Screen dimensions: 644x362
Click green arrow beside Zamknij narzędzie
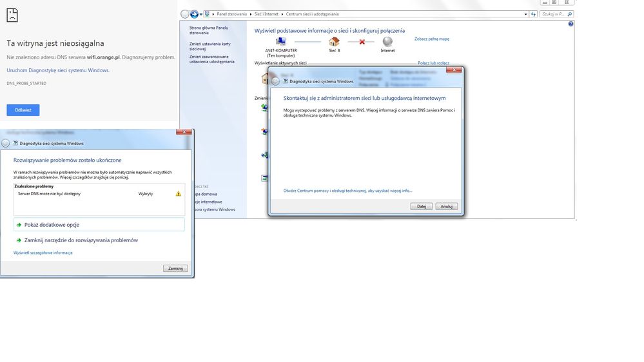(x=19, y=240)
